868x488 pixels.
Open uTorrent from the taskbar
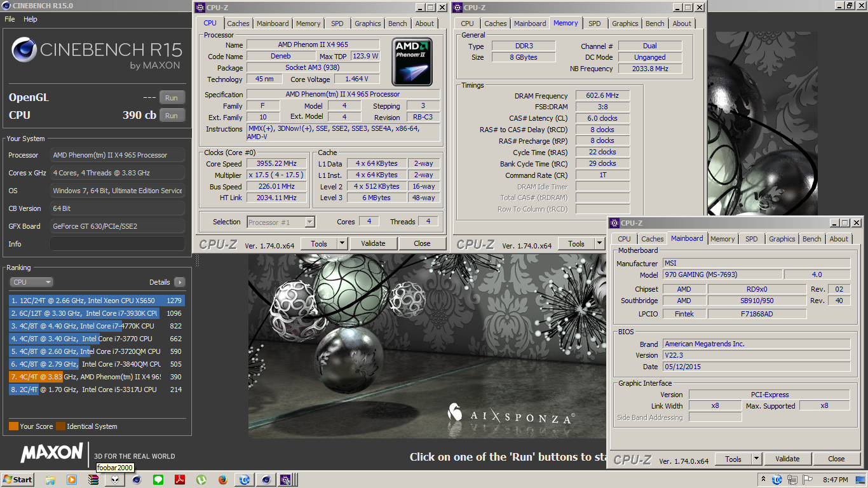201,480
